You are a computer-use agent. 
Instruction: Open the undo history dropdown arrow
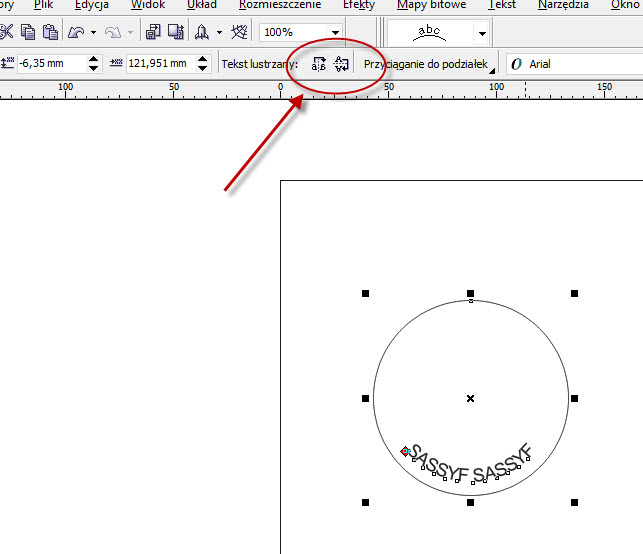(93, 32)
